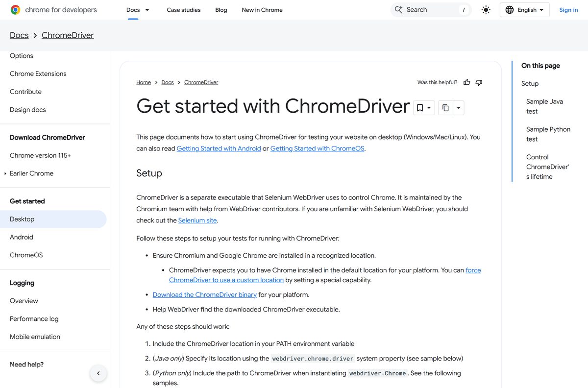Click ChromeDriver in the header breadcrumb
This screenshot has height=388, width=588.
[68, 35]
